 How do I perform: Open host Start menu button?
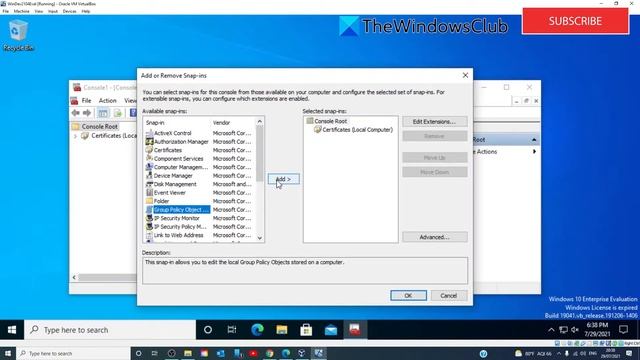point(8,353)
